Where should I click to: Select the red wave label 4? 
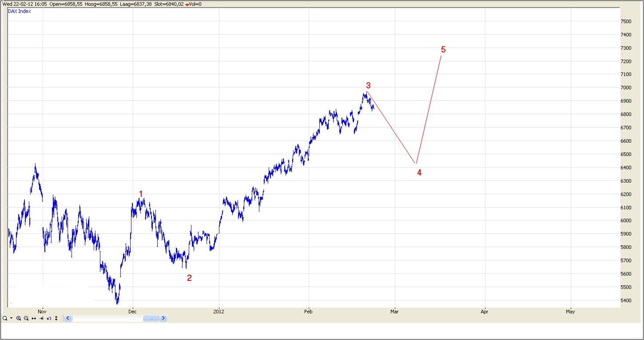[x=419, y=173]
